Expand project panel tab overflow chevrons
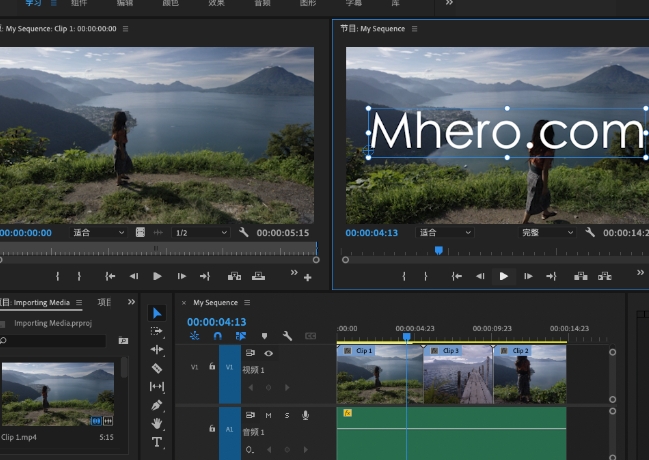This screenshot has height=460, width=649. (x=131, y=302)
